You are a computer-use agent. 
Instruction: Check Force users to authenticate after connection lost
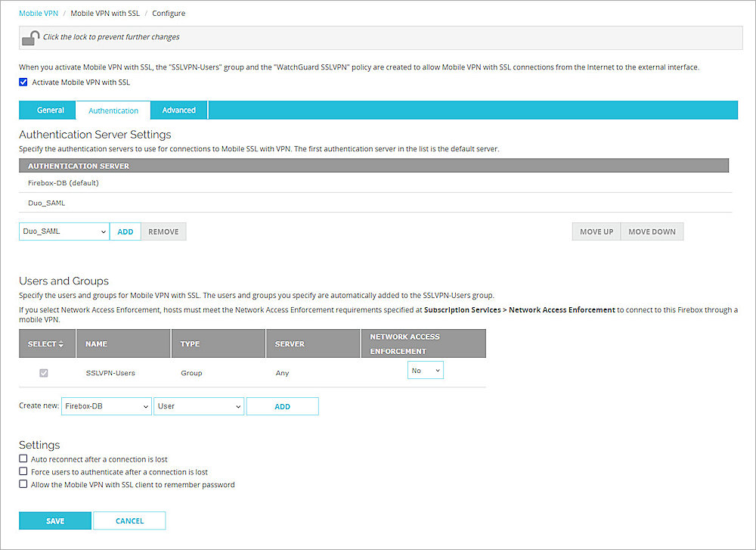(x=23, y=471)
